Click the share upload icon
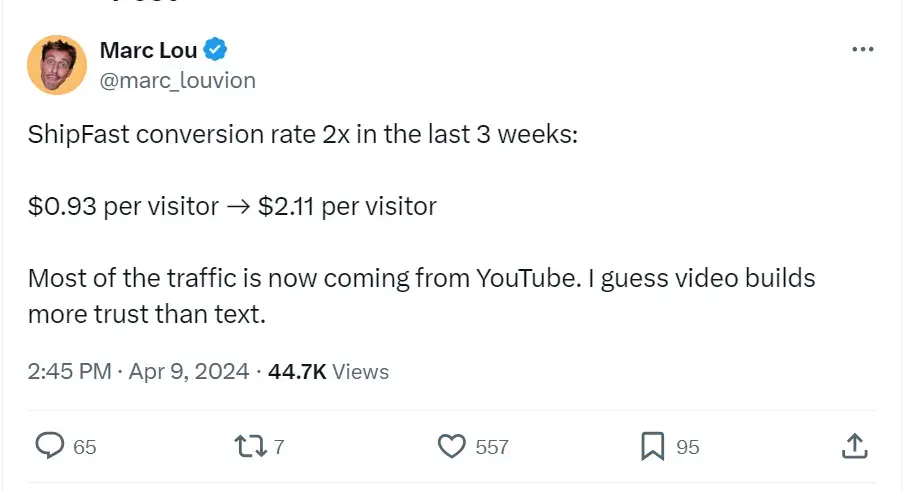Viewport: 906px width, 491px height. [x=853, y=446]
